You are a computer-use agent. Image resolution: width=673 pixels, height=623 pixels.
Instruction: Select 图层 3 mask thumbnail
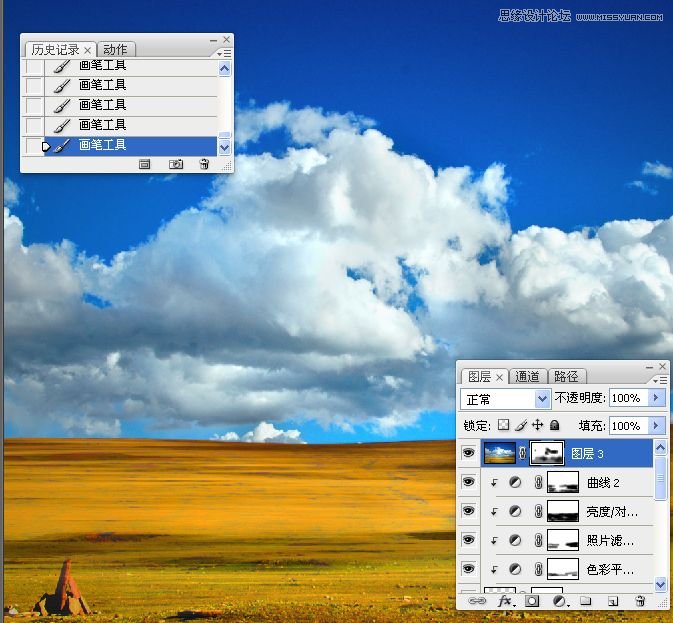pos(547,453)
